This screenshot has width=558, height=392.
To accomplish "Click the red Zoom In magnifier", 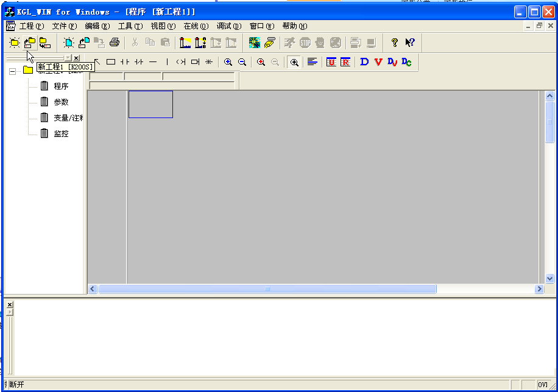I will 261,62.
